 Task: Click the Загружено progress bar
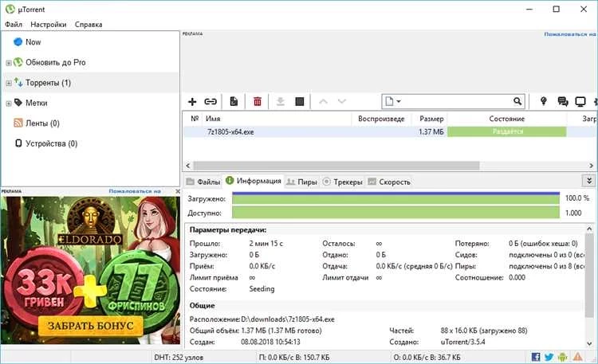tap(395, 198)
